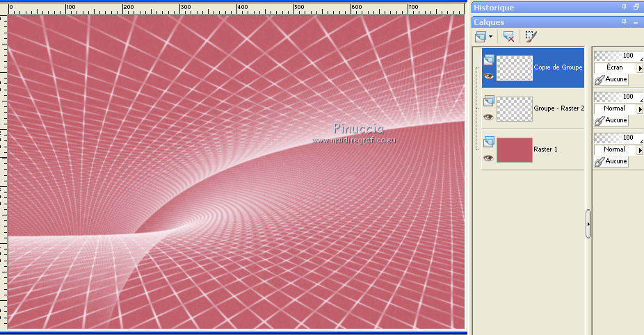The width and height of the screenshot is (644, 335).
Task: Minimize the Calques panel
Action: coord(636,22)
